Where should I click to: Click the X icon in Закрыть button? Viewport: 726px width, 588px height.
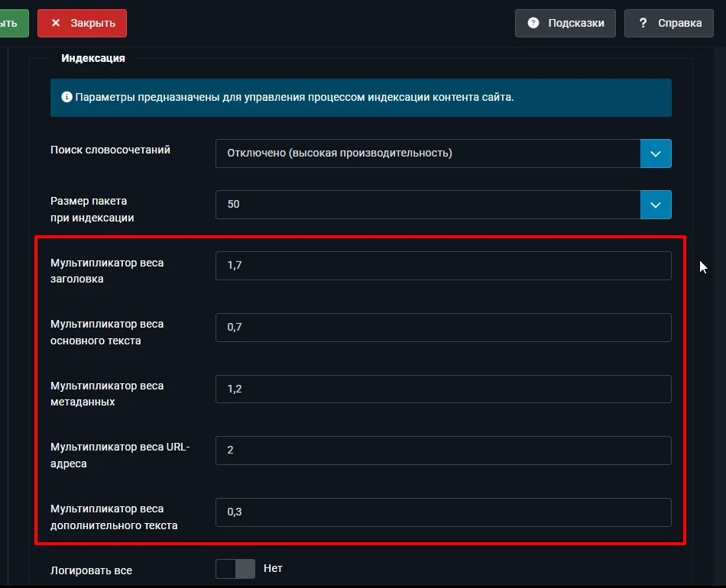click(x=56, y=23)
